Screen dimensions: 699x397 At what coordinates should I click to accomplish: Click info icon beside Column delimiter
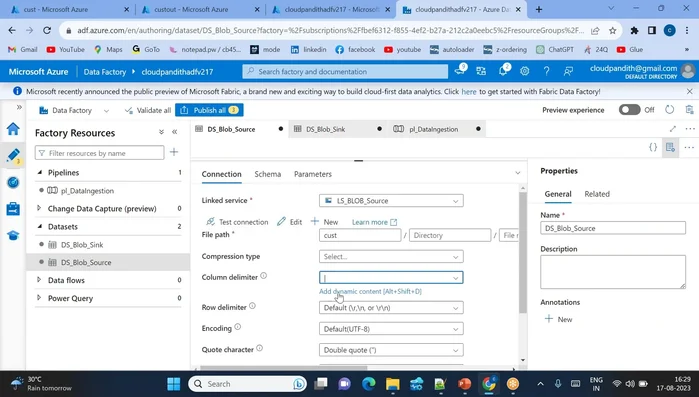[x=263, y=276]
